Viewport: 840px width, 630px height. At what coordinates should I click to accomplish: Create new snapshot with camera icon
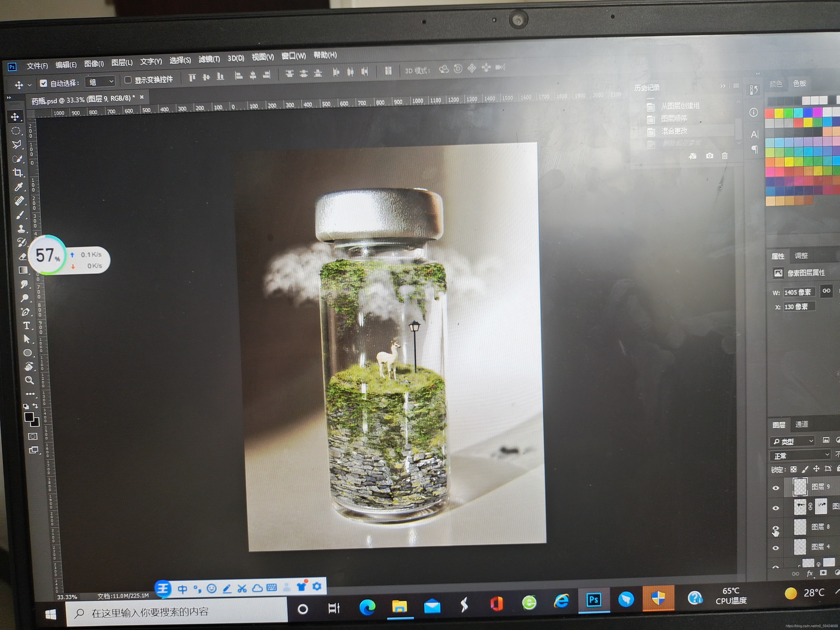point(709,156)
